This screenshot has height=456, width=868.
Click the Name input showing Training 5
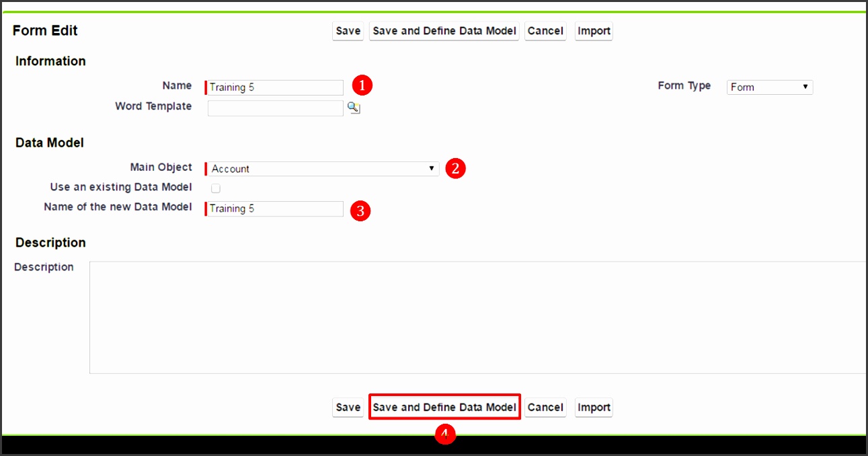(276, 87)
